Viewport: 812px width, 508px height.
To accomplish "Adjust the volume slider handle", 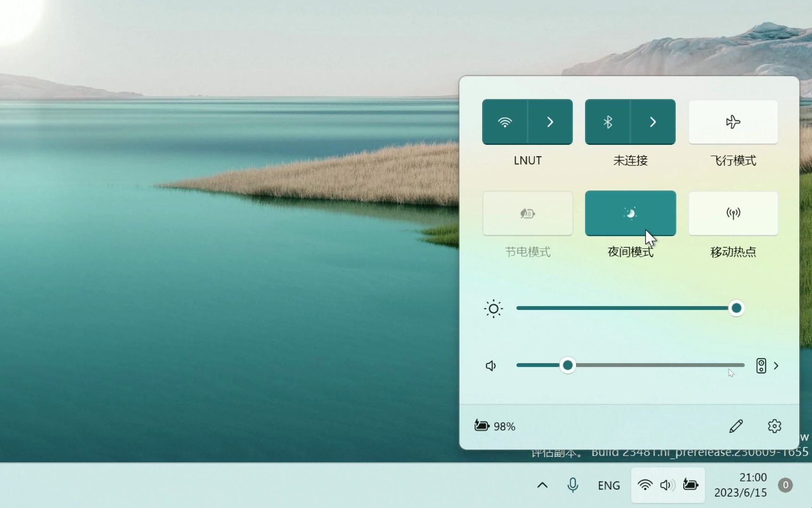I will [x=568, y=365].
